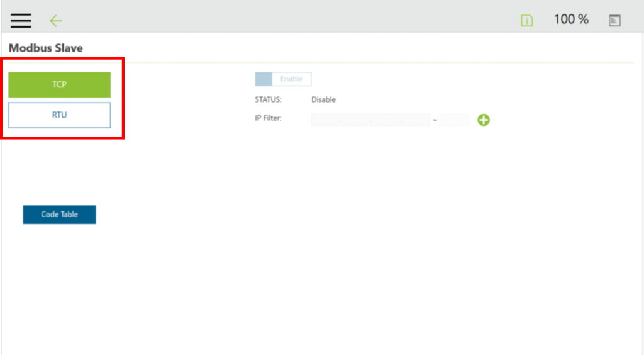
Task: Click the first octet of IP Filter
Action: coord(325,120)
